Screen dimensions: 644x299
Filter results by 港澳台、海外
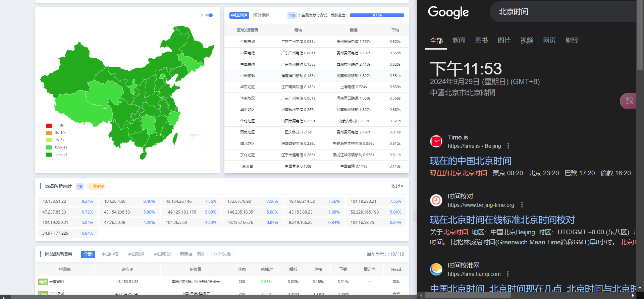pyautogui.click(x=192, y=254)
